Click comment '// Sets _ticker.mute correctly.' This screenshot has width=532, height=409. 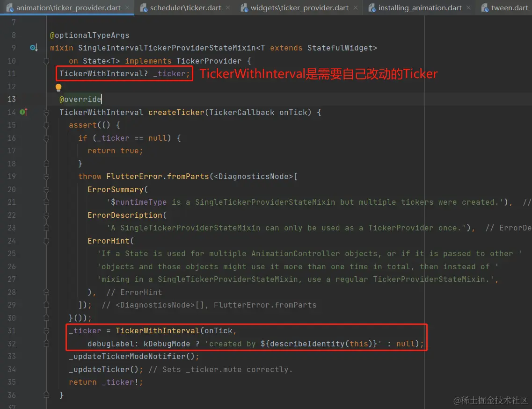click(220, 369)
